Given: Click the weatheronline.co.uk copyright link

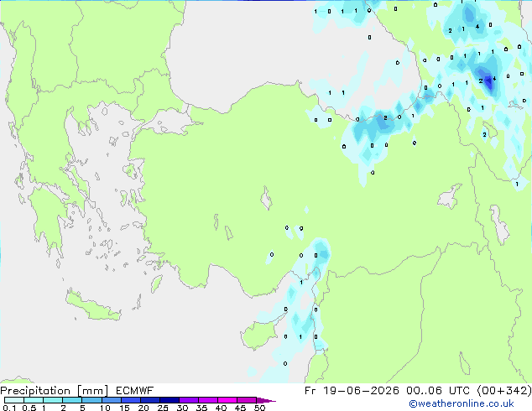Looking at the screenshot, I should [x=462, y=403].
